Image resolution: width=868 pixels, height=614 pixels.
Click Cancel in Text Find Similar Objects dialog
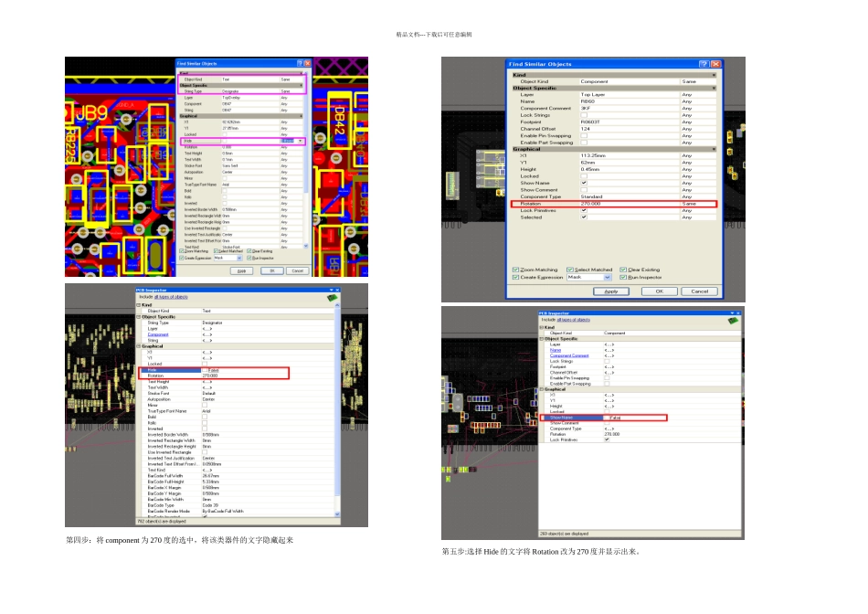click(297, 270)
